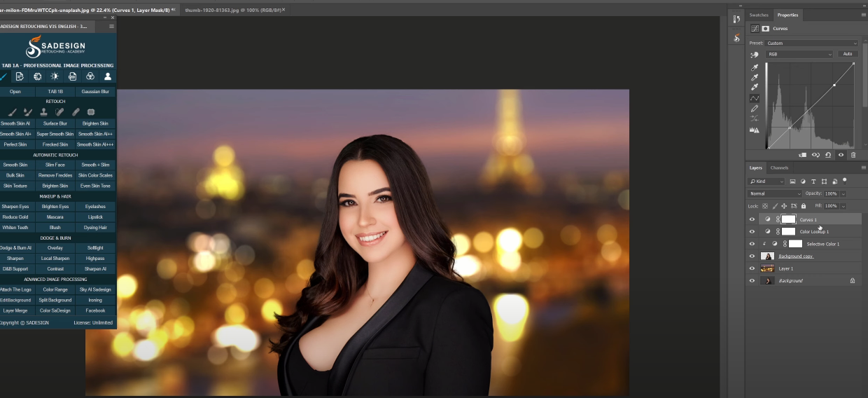
Task: Open the layer Kind filter dropdown
Action: (766, 181)
